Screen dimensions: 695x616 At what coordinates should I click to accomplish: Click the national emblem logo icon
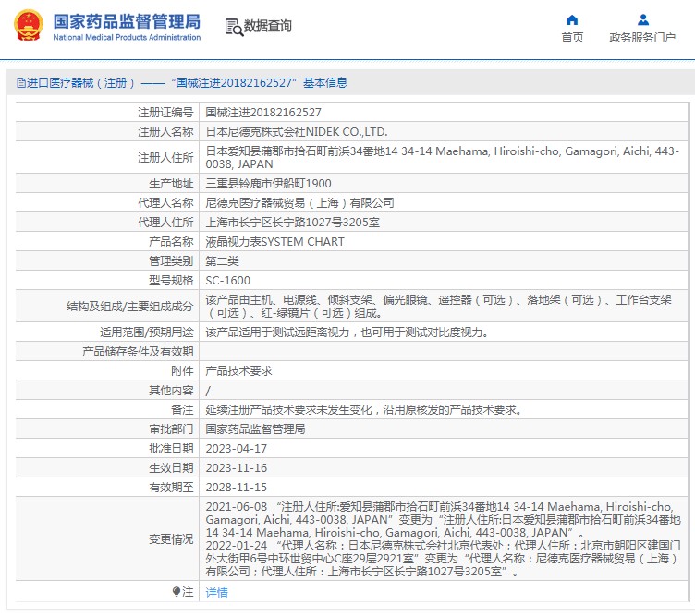27,26
